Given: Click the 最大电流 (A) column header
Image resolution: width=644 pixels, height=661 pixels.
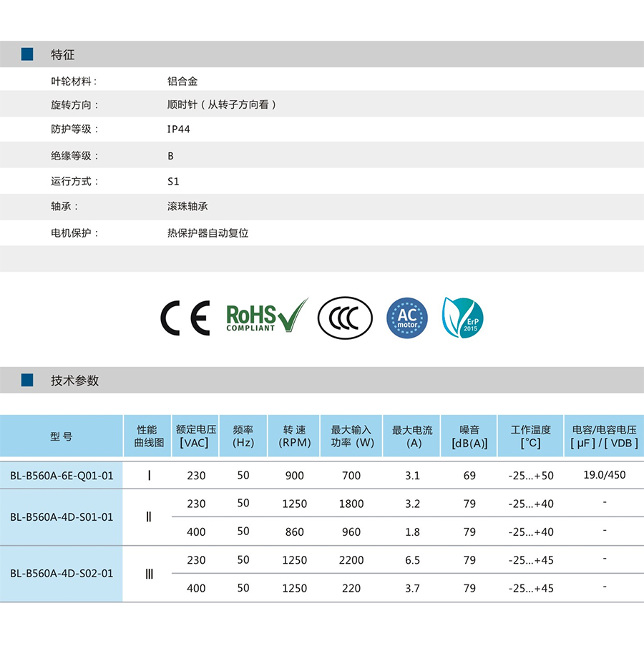Looking at the screenshot, I should point(412,436).
